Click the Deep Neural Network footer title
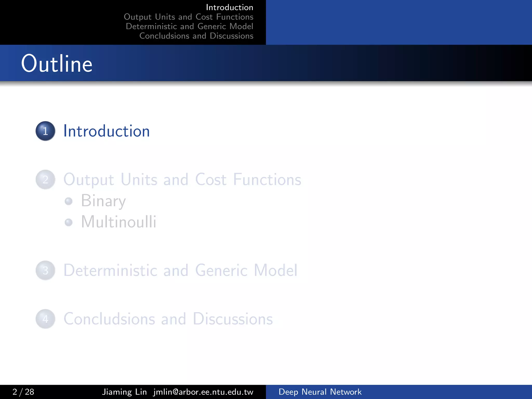This screenshot has height=399, width=532. point(320,392)
